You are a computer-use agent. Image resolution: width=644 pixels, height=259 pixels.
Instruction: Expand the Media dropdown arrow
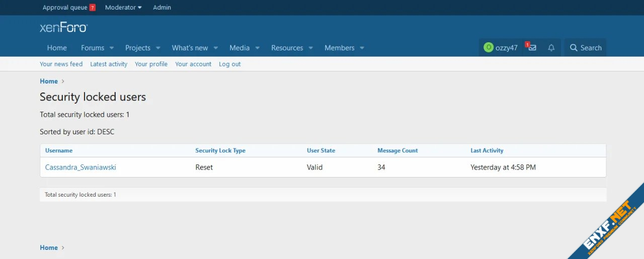click(x=257, y=48)
